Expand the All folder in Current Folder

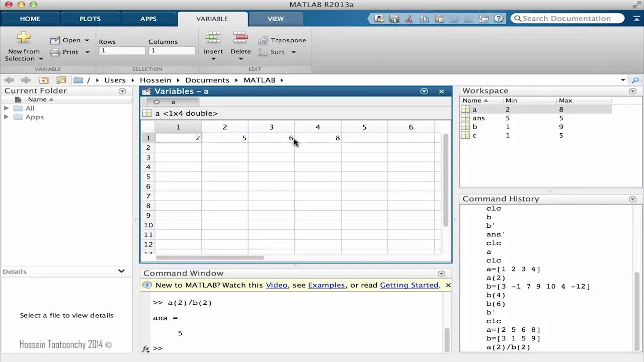(x=7, y=108)
